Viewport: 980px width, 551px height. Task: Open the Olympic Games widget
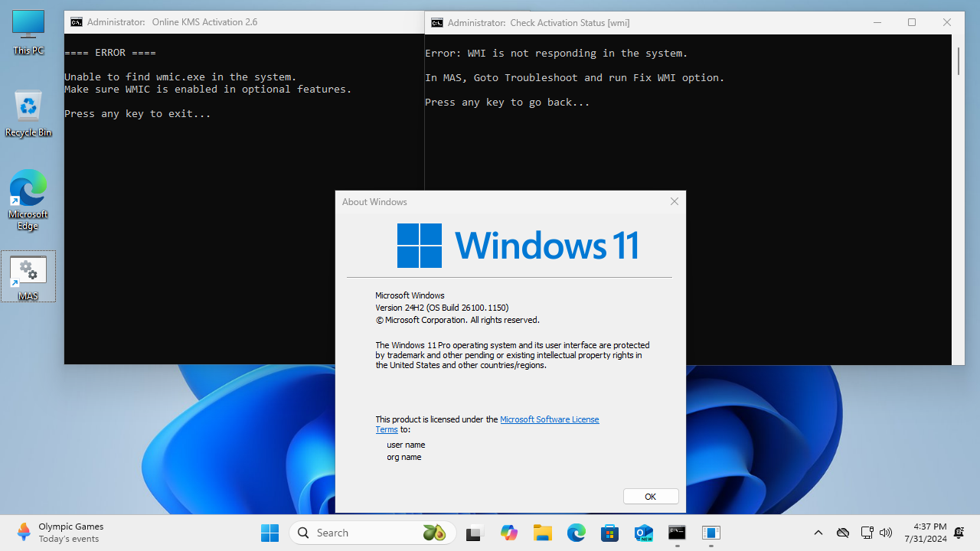click(x=60, y=533)
